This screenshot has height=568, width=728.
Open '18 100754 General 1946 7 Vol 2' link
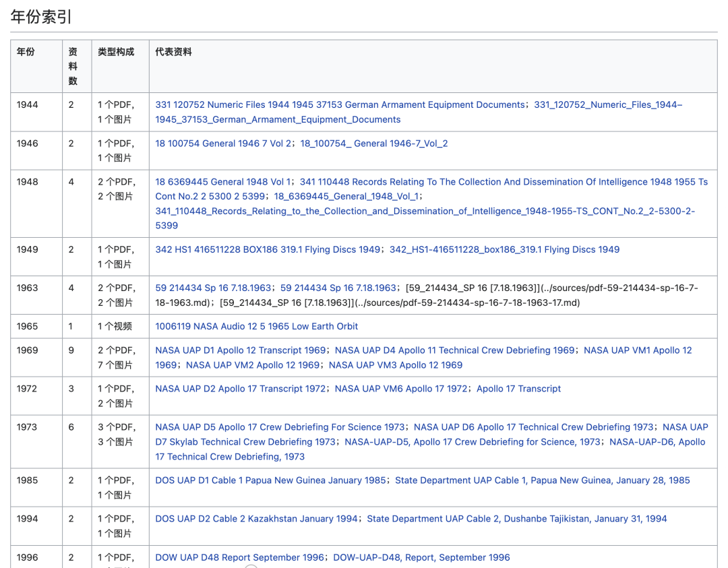pyautogui.click(x=223, y=144)
